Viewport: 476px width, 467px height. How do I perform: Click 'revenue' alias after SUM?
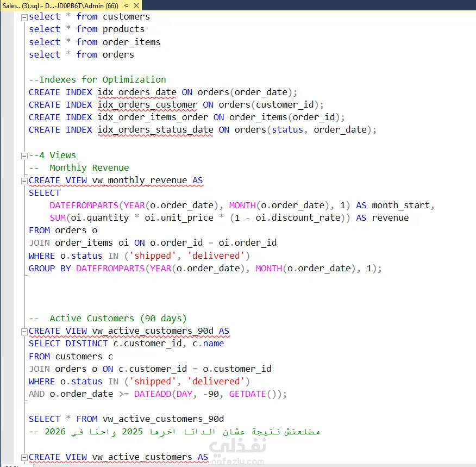[390, 217]
